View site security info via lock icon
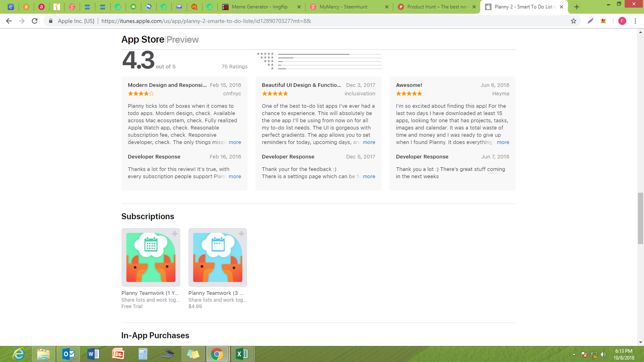Image resolution: width=644 pixels, height=362 pixels. [x=50, y=21]
